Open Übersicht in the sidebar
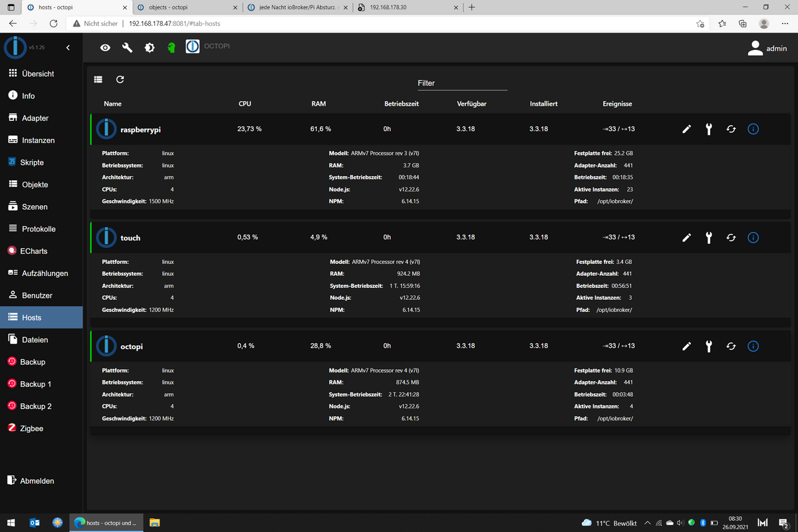798x532 pixels. [41, 74]
